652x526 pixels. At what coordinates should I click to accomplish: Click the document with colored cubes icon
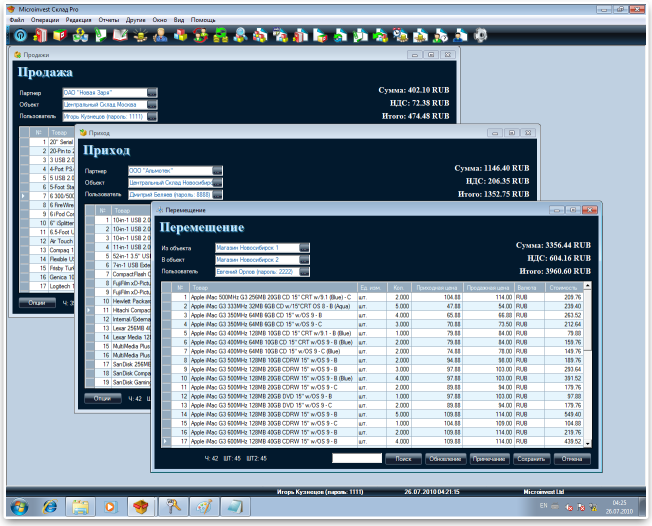260,35
